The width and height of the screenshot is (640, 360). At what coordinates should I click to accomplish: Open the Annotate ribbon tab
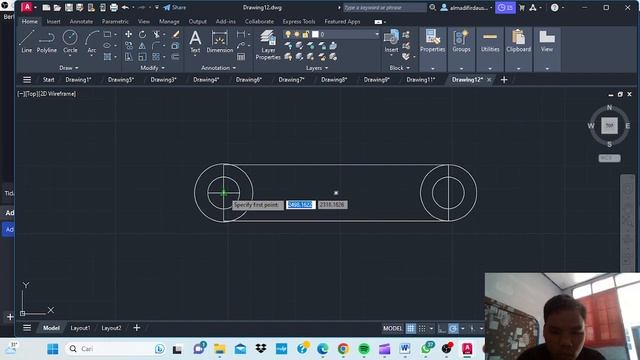[x=81, y=21]
